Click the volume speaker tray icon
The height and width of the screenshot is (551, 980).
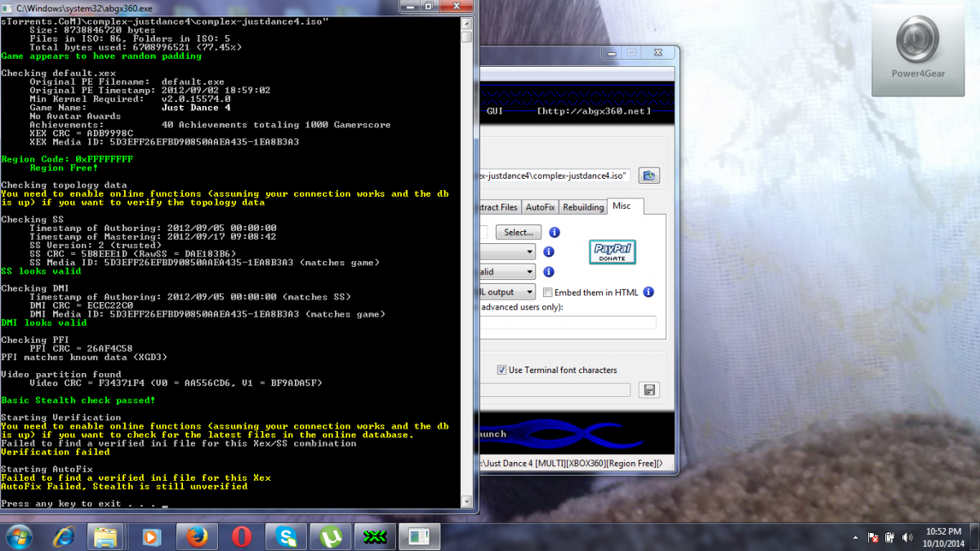point(907,537)
